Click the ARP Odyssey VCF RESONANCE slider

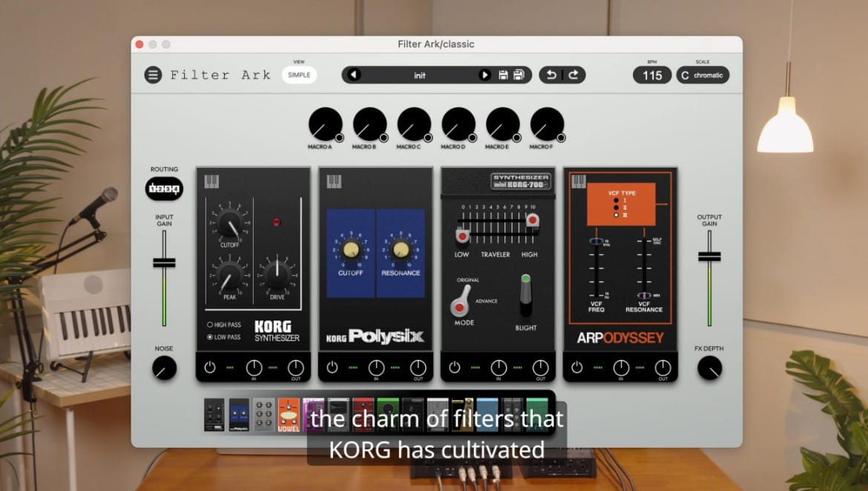[x=644, y=296]
